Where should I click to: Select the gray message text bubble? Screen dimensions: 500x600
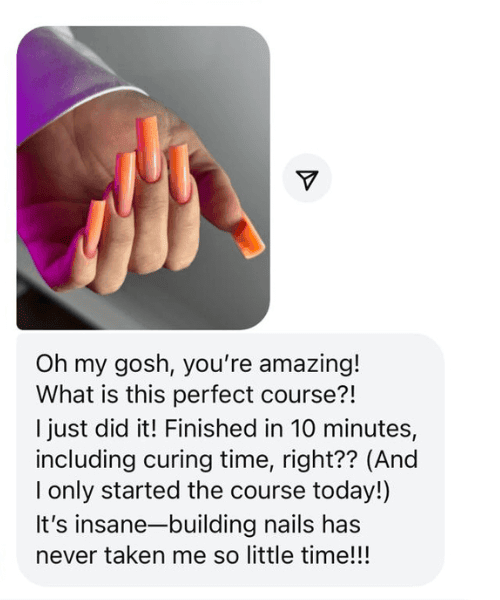click(x=231, y=459)
